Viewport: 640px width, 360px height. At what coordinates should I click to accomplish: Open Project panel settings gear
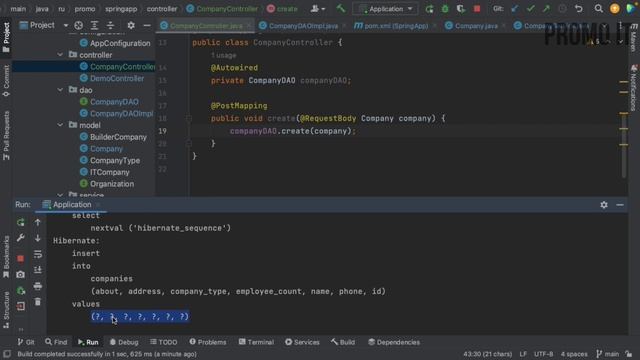[x=131, y=25]
